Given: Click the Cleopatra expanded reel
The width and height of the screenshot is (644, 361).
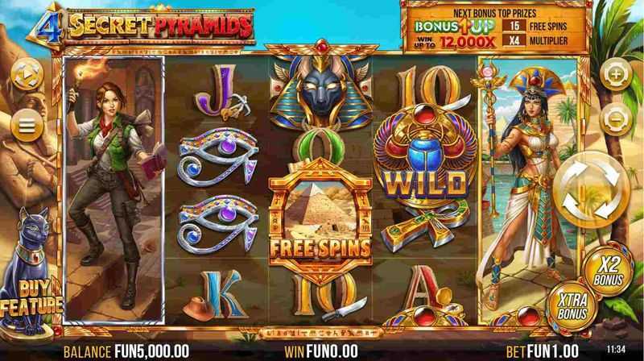Looking at the screenshot, I should pyautogui.click(x=530, y=190).
